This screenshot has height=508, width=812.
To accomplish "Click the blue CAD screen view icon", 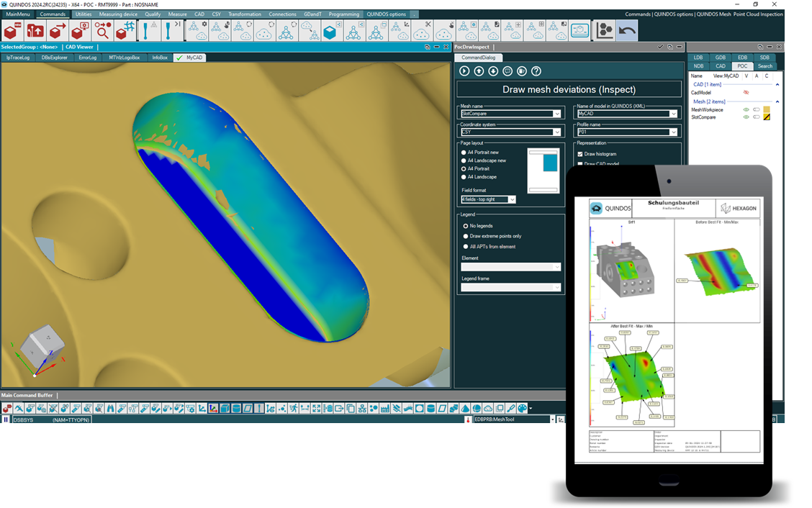I will pyautogui.click(x=580, y=31).
